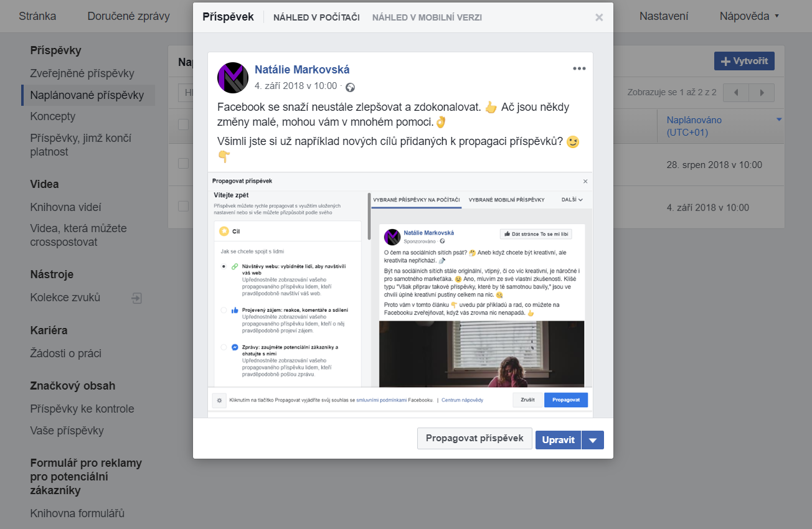The image size is (812, 529).
Task: Click the Propagovat příspěvek button
Action: click(474, 438)
